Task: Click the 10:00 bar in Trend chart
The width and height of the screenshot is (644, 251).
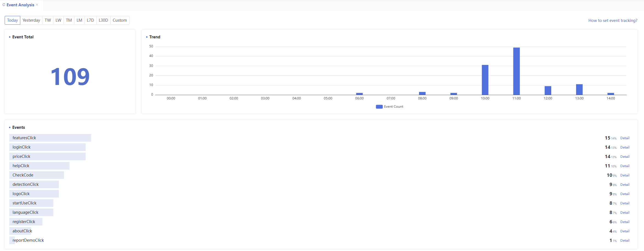Action: [x=485, y=80]
